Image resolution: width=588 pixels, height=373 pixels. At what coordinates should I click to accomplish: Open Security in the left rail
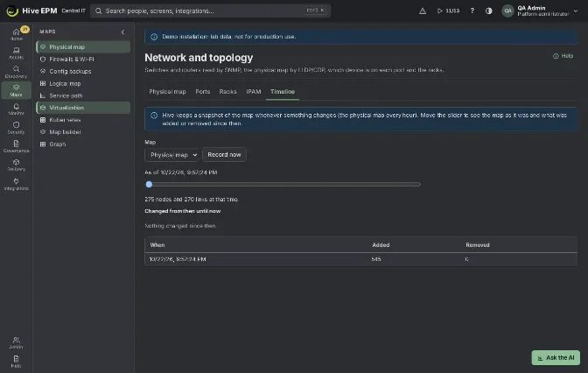pyautogui.click(x=16, y=128)
